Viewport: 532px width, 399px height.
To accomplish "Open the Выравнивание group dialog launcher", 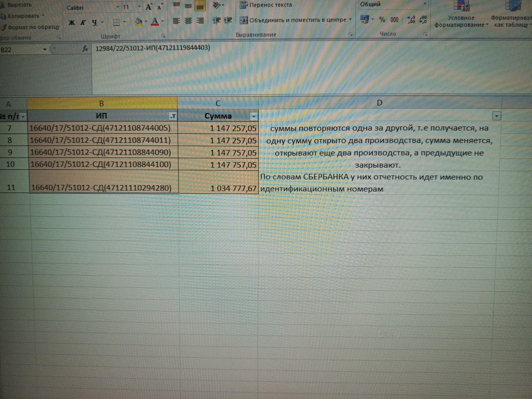I will [x=351, y=34].
